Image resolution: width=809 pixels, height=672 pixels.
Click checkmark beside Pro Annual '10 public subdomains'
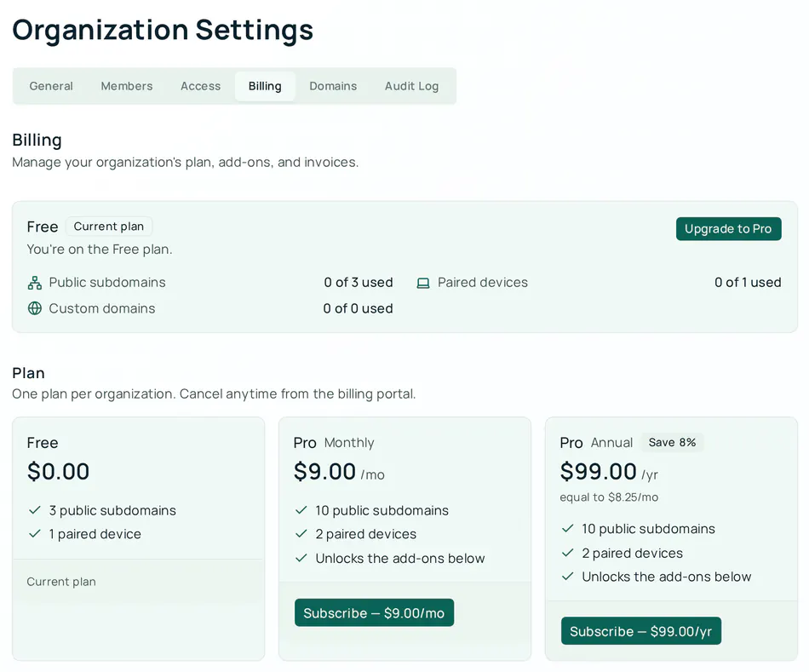coord(567,529)
